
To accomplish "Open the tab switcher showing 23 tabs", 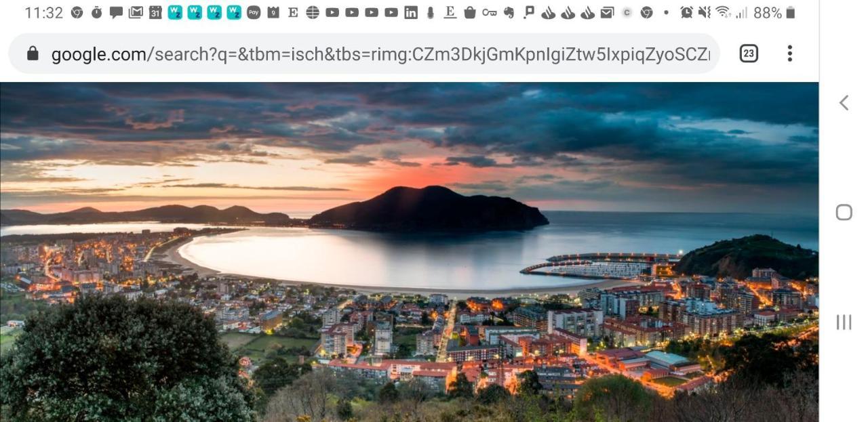I will coord(749,54).
